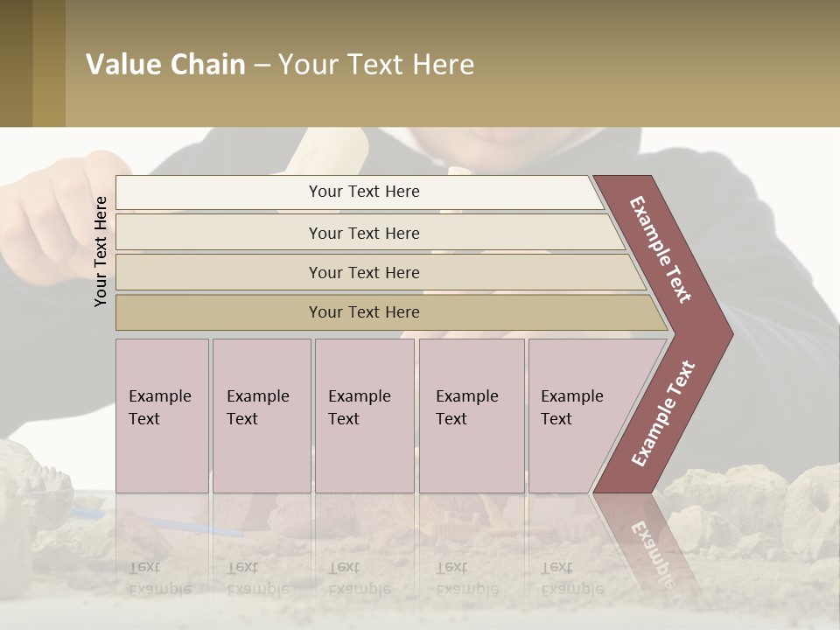Select the vertical 'Your Text Here' label
840x630 pixels.
(100, 251)
